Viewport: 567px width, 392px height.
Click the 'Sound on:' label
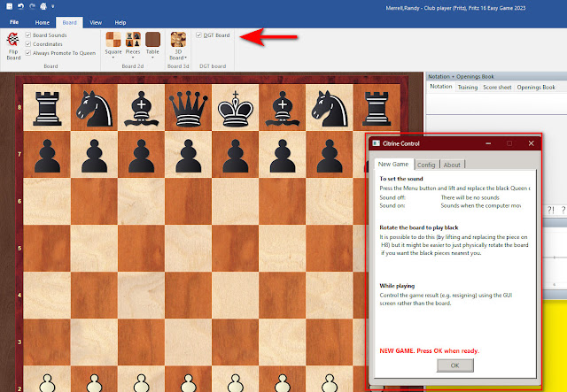[x=392, y=205]
